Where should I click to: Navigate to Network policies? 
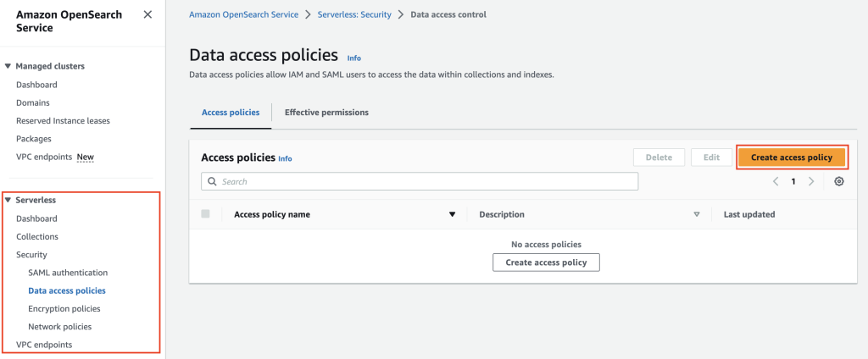pyautogui.click(x=60, y=326)
